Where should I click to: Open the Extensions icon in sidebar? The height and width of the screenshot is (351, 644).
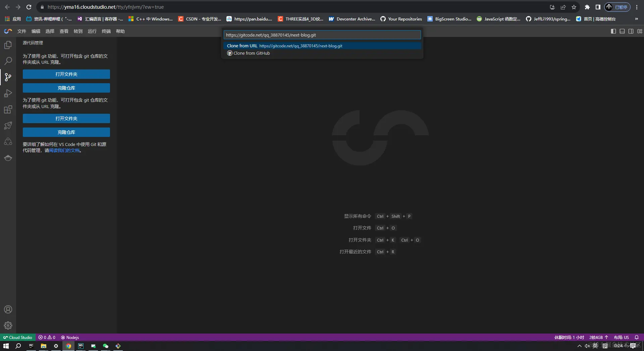8,109
